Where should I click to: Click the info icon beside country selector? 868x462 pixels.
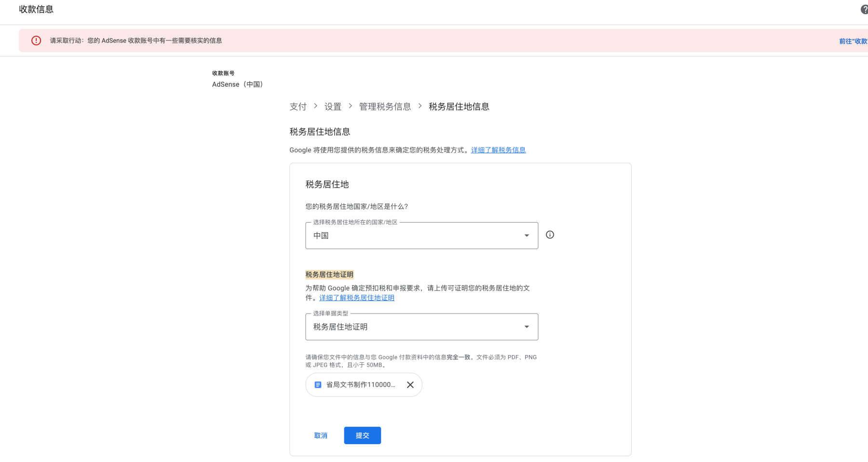click(x=550, y=235)
